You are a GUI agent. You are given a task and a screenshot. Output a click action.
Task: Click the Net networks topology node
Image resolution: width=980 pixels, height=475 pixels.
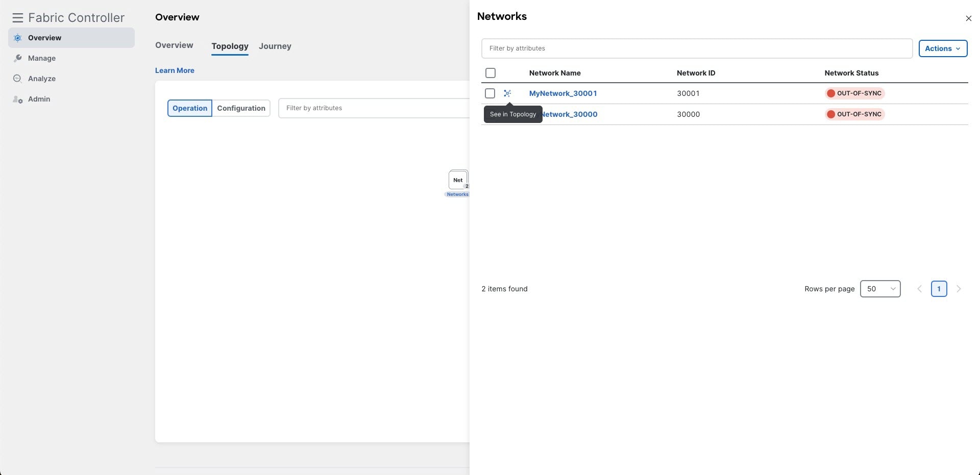[458, 180]
